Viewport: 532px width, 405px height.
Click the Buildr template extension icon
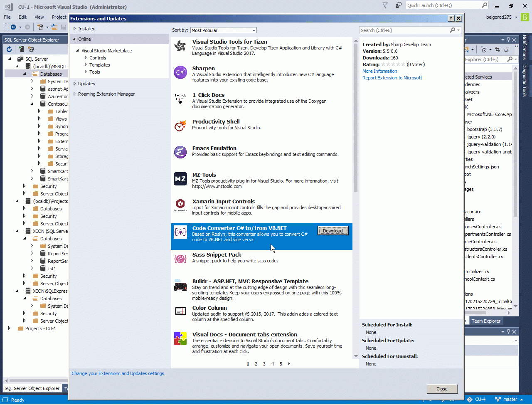point(180,285)
